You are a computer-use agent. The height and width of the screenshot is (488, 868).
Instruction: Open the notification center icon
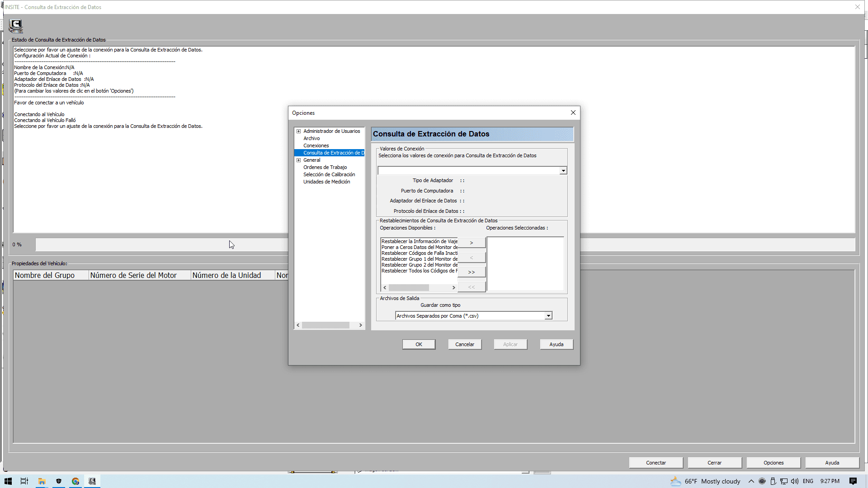[x=853, y=481]
